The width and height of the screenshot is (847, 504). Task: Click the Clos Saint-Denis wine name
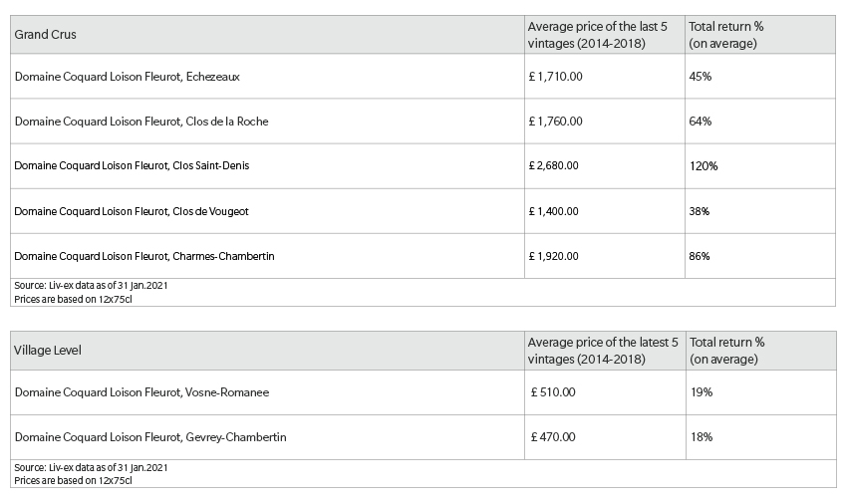[x=132, y=165]
